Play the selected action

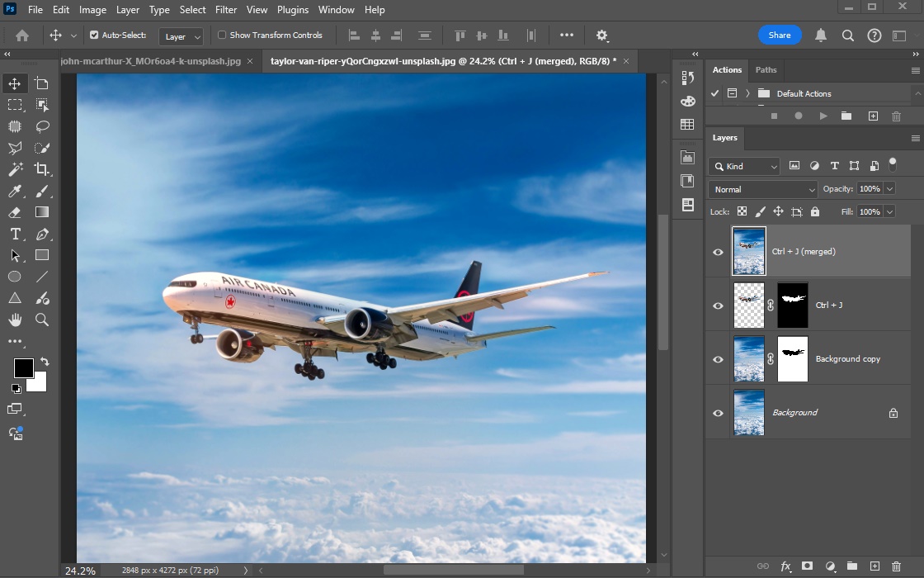pos(823,116)
